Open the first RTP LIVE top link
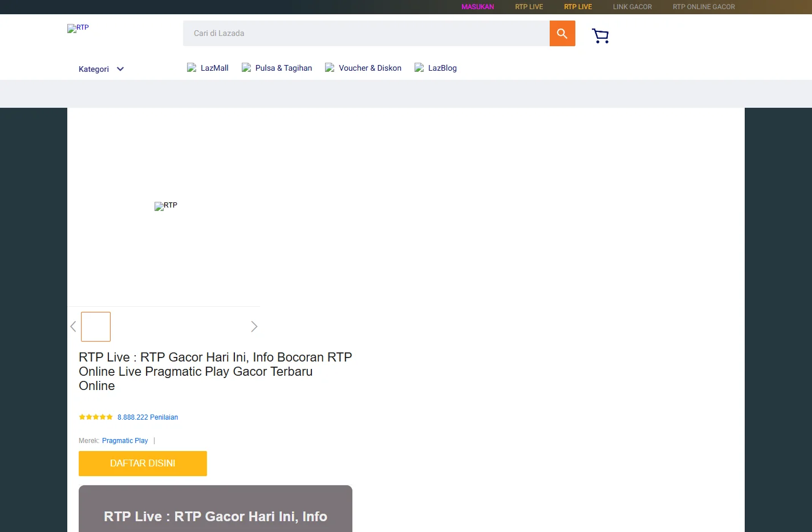This screenshot has width=812, height=532. point(529,7)
